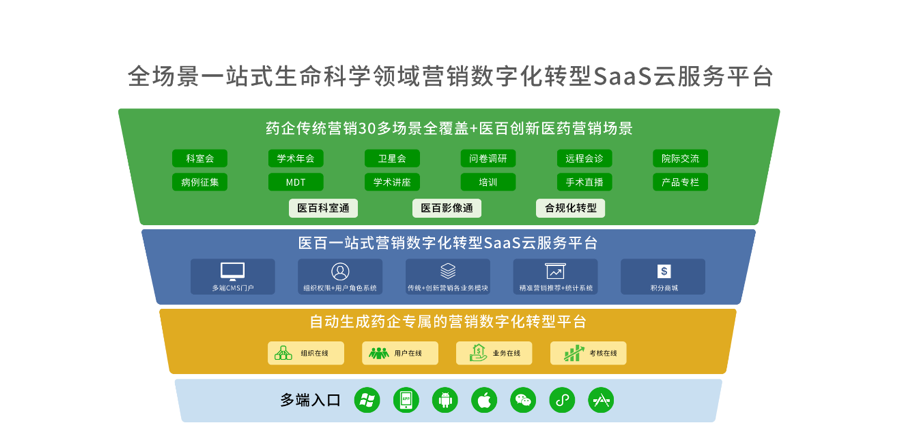Click the people group icon beside 用户在线
The image size is (899, 447).
pyautogui.click(x=378, y=353)
